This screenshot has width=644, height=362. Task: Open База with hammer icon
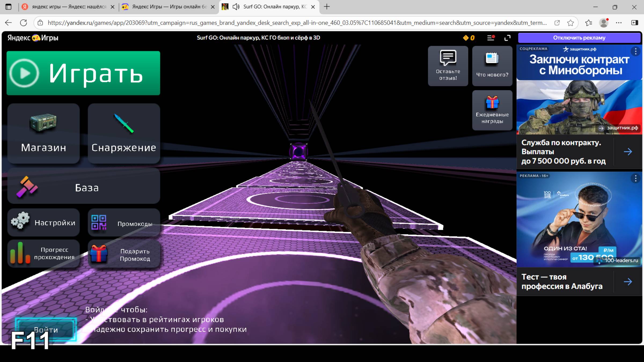pyautogui.click(x=83, y=186)
